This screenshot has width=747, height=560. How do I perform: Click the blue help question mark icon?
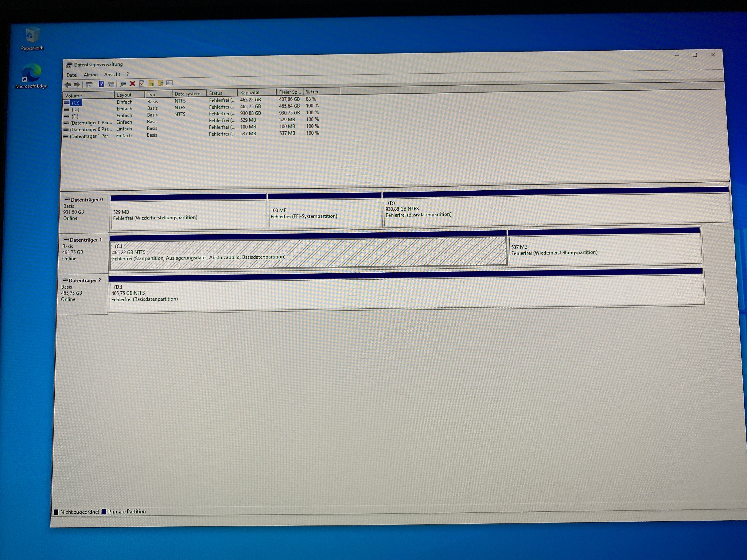(101, 84)
